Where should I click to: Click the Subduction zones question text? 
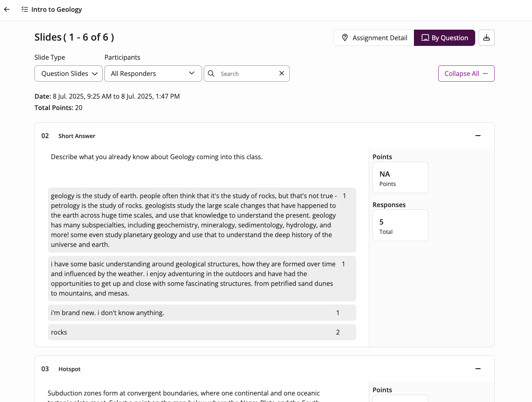click(184, 396)
